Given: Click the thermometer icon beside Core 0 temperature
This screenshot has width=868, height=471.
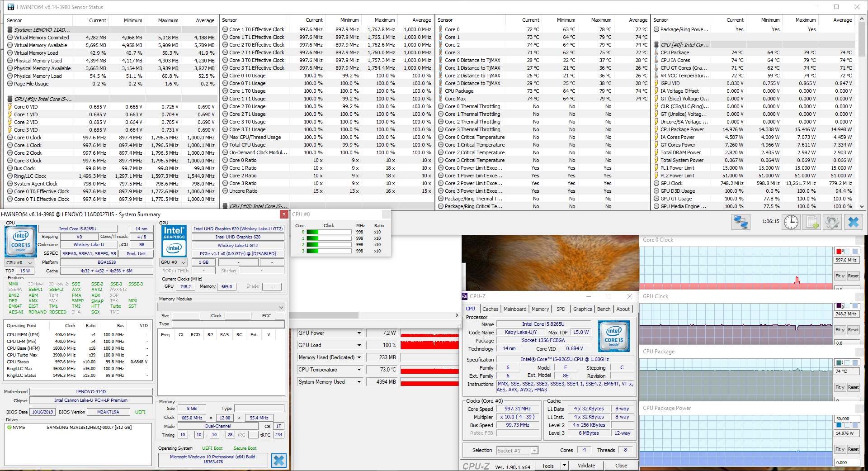Looking at the screenshot, I should tap(441, 29).
